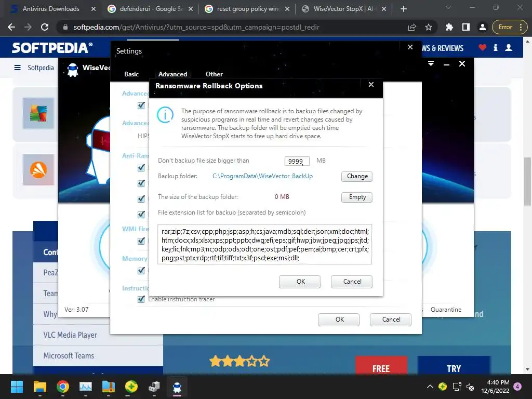Click OK in the Settings window

tap(339, 320)
